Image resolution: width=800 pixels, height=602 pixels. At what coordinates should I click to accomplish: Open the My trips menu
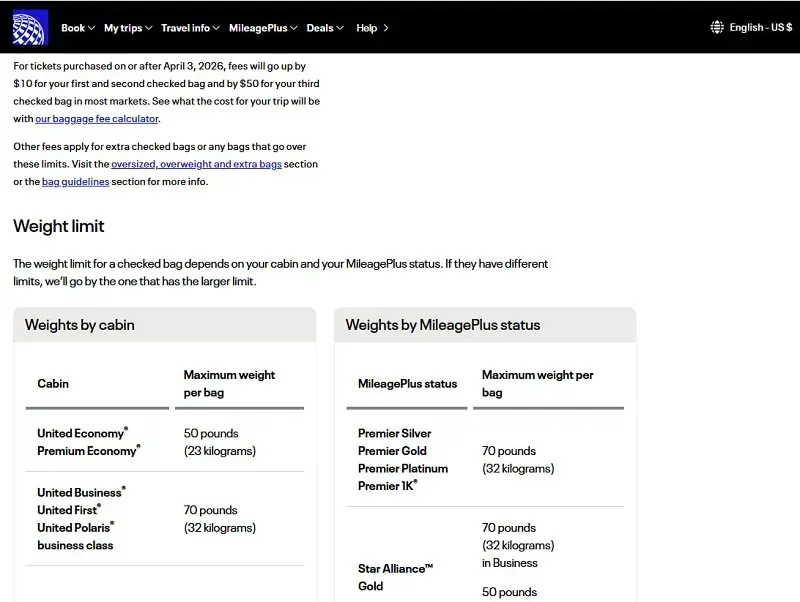coord(123,28)
